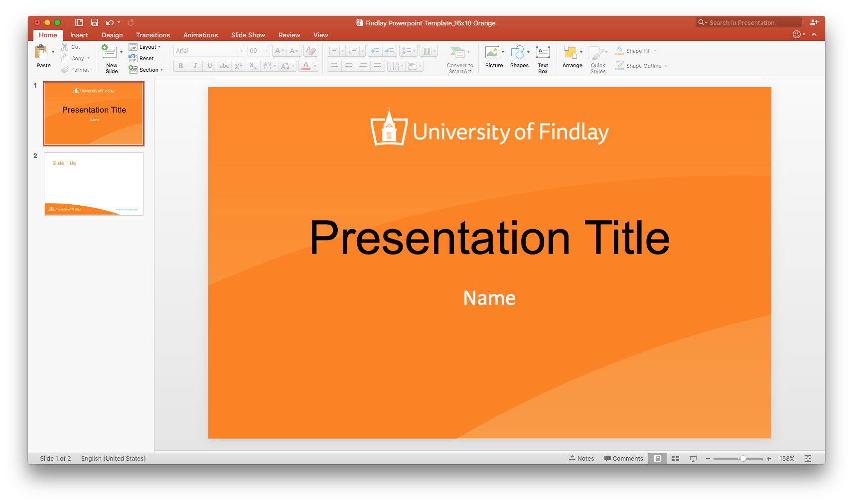Click the Cut scissors icon

click(x=65, y=47)
